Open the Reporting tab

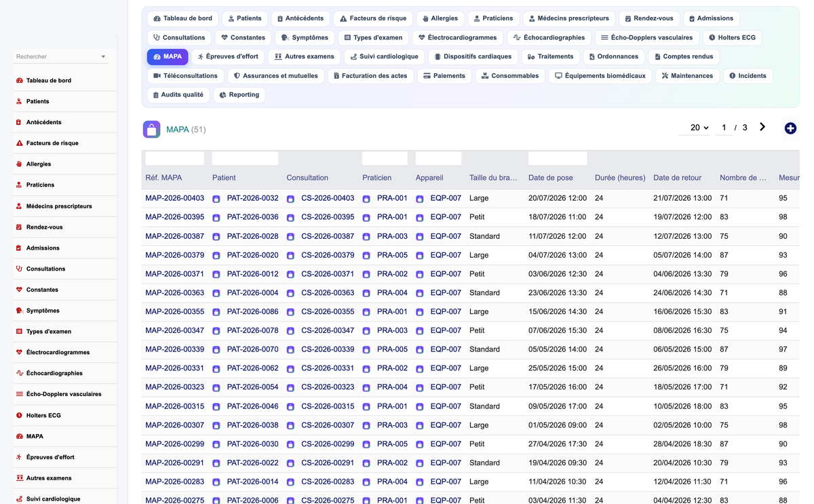(239, 95)
